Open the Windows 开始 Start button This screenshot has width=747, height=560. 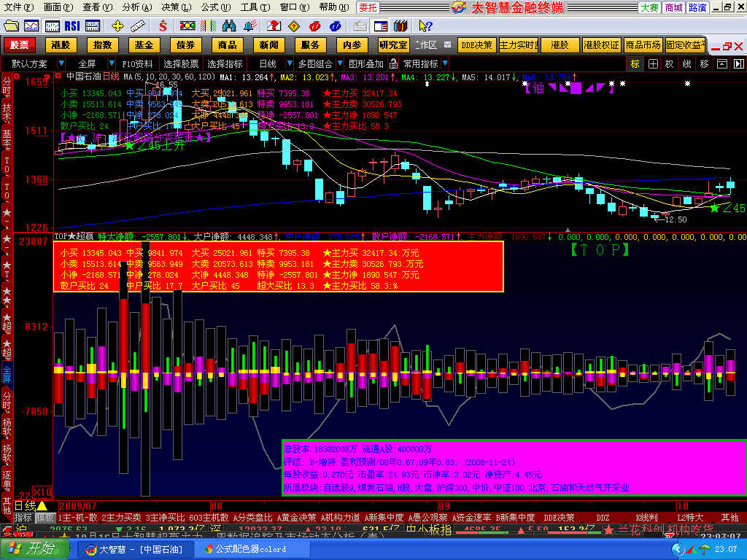(34, 548)
